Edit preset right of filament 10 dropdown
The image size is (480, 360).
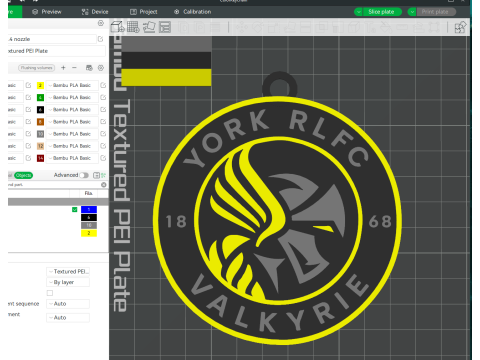103,134
